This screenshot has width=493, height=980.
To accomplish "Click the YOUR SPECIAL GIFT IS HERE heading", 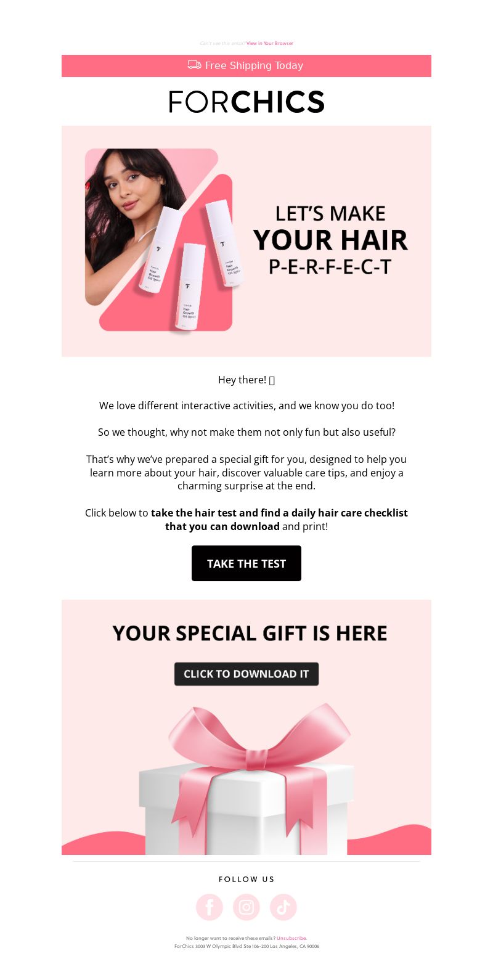I will (x=250, y=633).
